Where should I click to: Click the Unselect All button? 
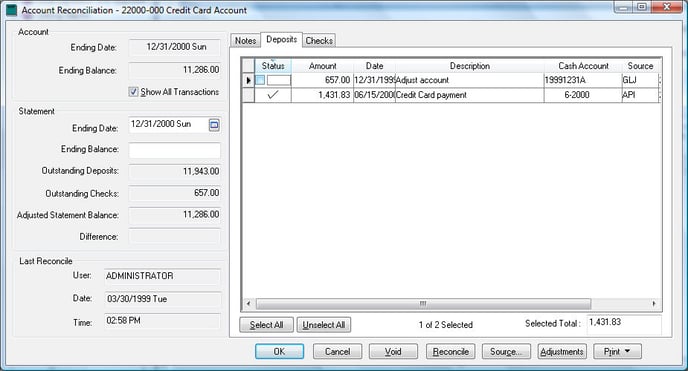click(x=324, y=325)
